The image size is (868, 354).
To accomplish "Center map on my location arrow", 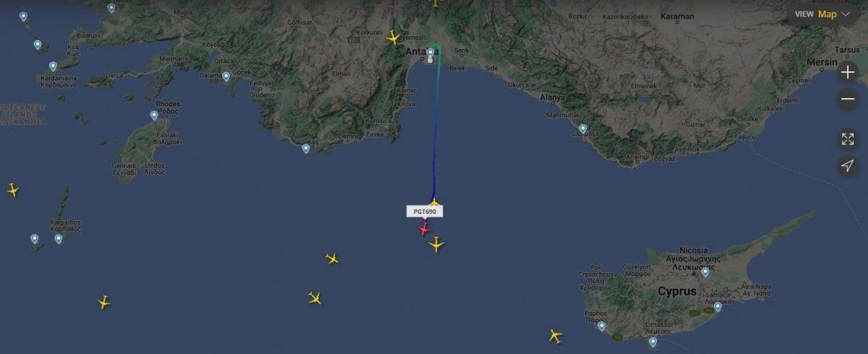I will point(848,166).
